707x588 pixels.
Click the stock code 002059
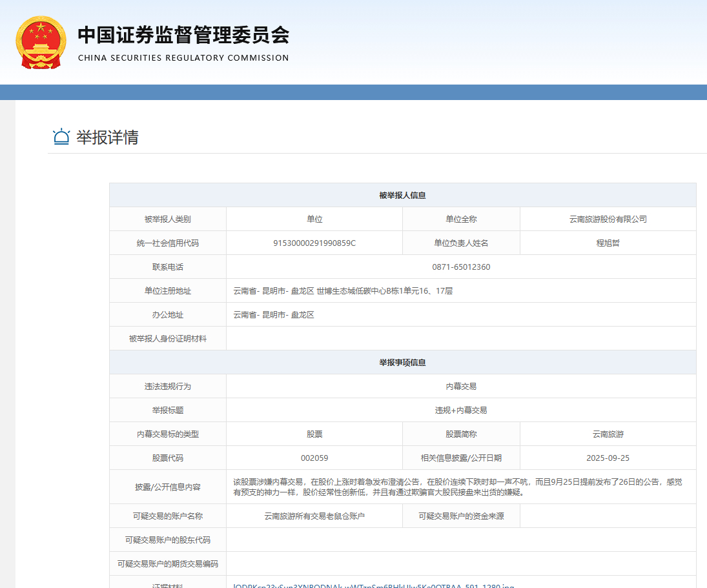pos(314,458)
